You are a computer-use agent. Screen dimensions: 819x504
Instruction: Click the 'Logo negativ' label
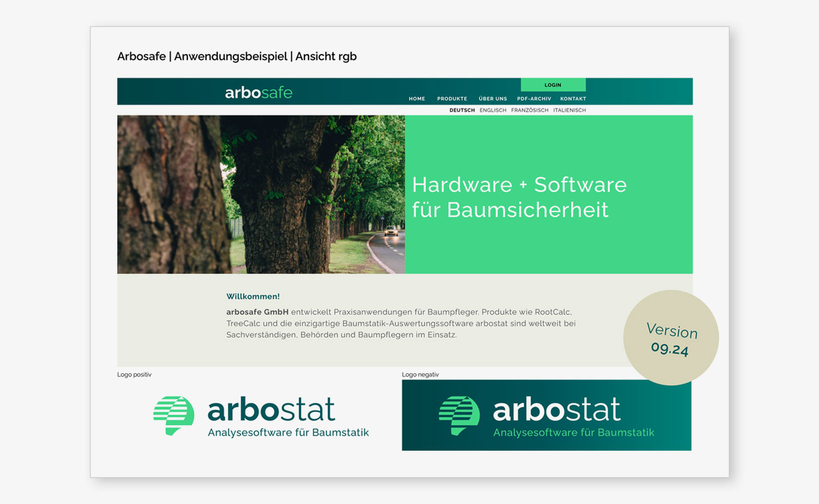pos(420,374)
